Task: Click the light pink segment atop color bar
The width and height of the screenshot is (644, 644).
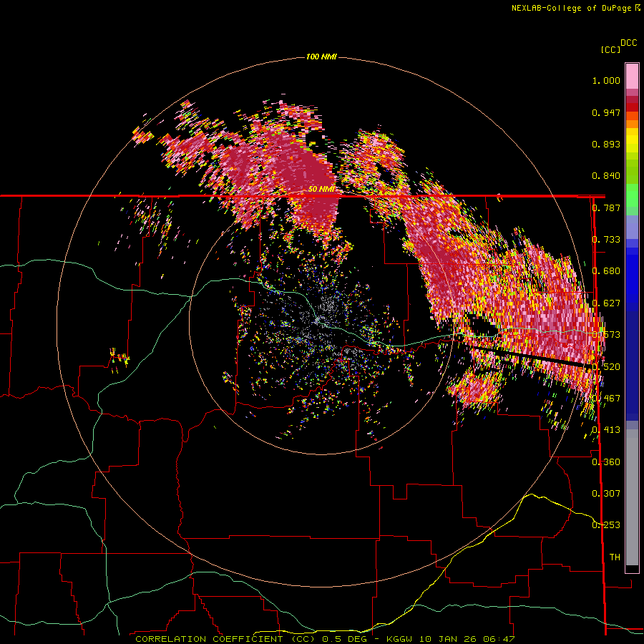Action: 632,77
